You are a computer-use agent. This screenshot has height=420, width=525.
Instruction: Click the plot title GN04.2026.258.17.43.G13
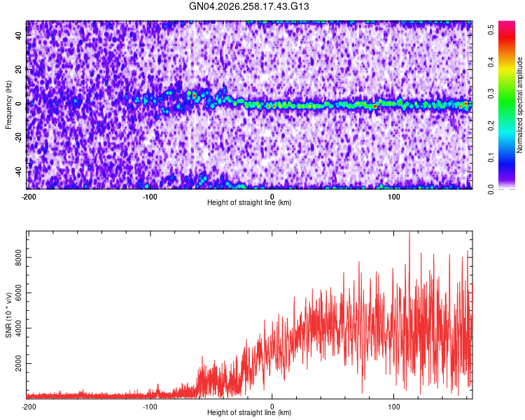click(x=248, y=6)
